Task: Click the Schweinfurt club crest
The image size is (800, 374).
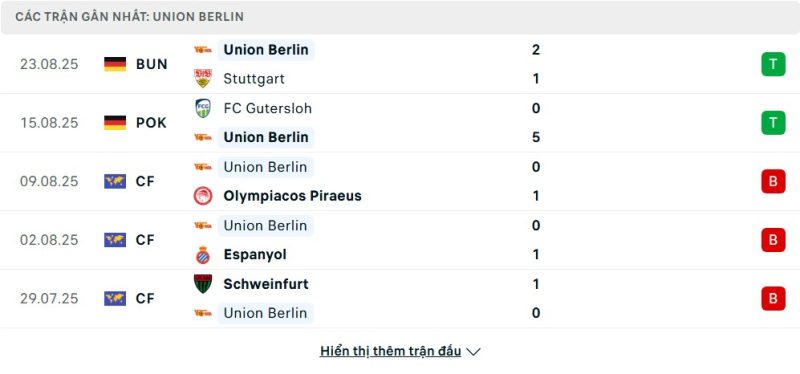Action: click(x=203, y=284)
